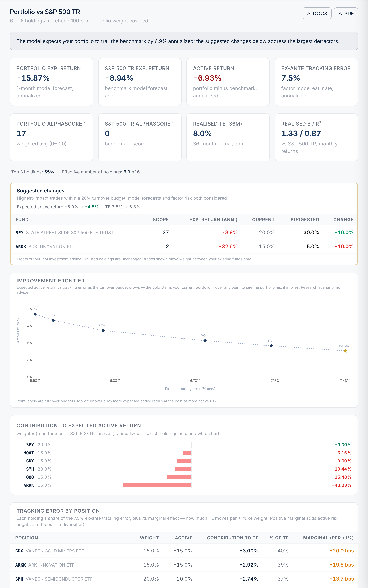Click the Portfolio vs S&P 500 TR heading

[x=45, y=12]
